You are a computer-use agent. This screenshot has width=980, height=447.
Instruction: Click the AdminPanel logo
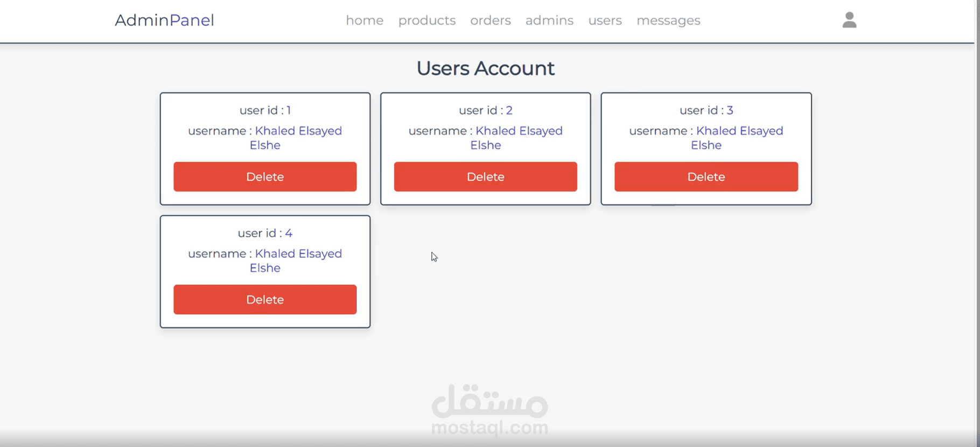pos(164,20)
